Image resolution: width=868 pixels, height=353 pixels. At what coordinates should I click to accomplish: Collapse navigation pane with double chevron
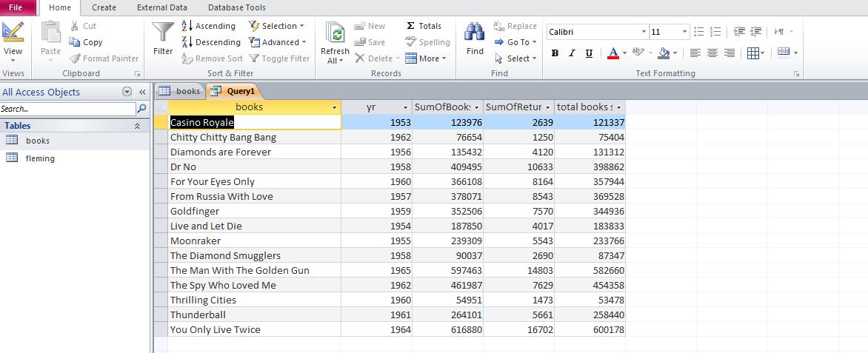[142, 92]
